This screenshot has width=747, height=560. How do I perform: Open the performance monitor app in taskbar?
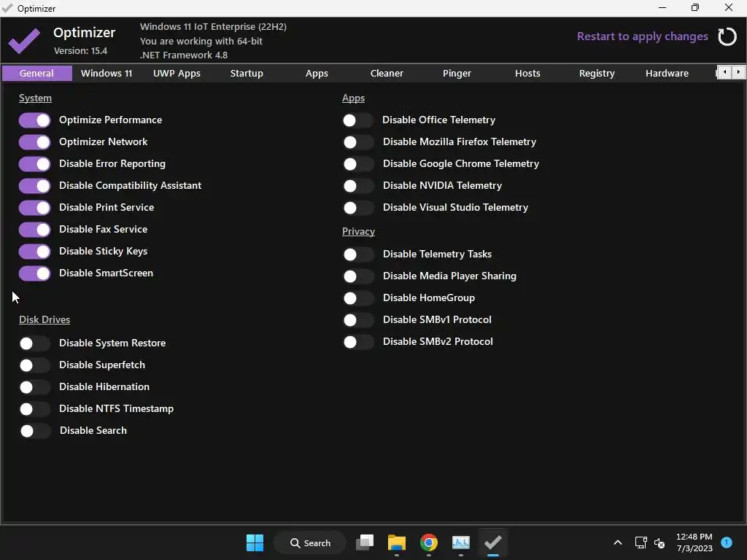click(x=461, y=542)
